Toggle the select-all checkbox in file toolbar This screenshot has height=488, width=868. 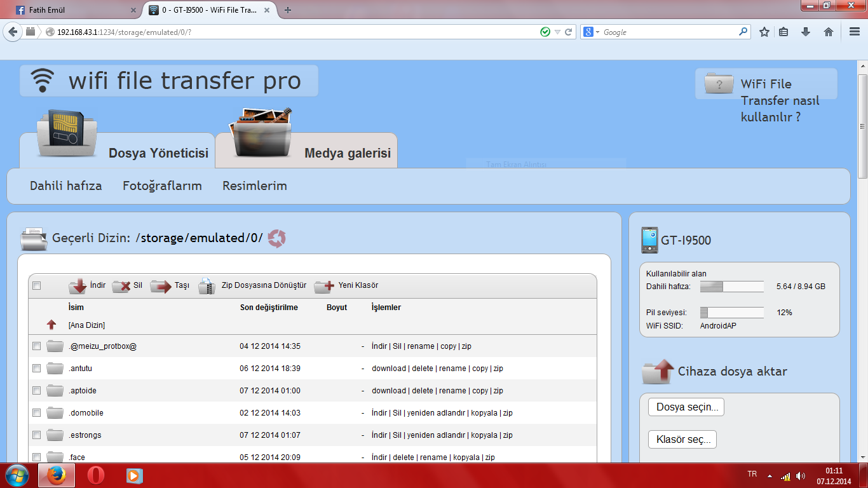coord(37,286)
